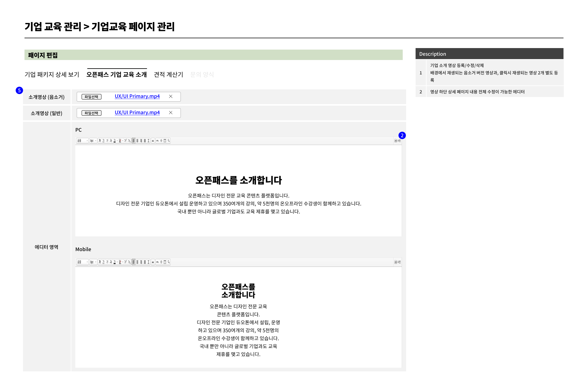The height and width of the screenshot is (391, 588).
Task: Toggle italic in the Mobile editor toolbar
Action: [107, 262]
